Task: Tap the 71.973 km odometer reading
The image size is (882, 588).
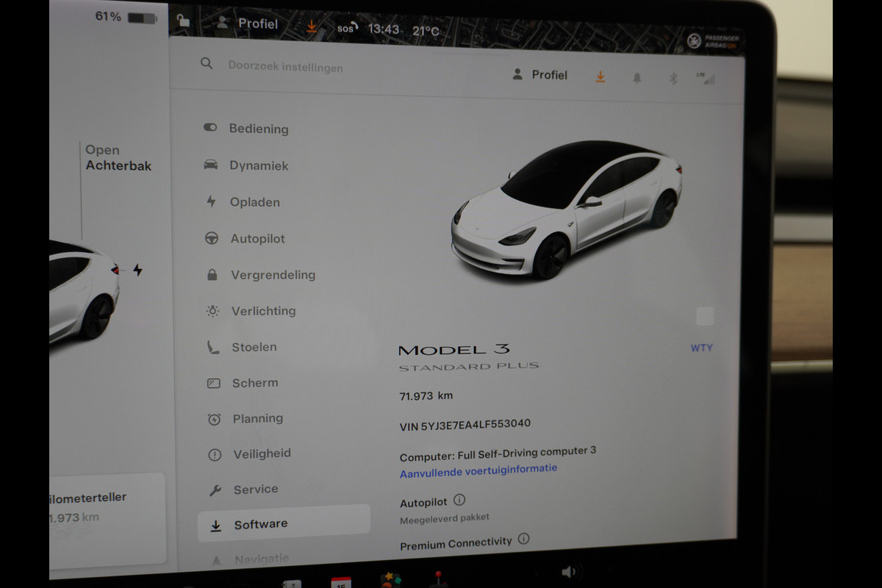Action: pos(426,395)
